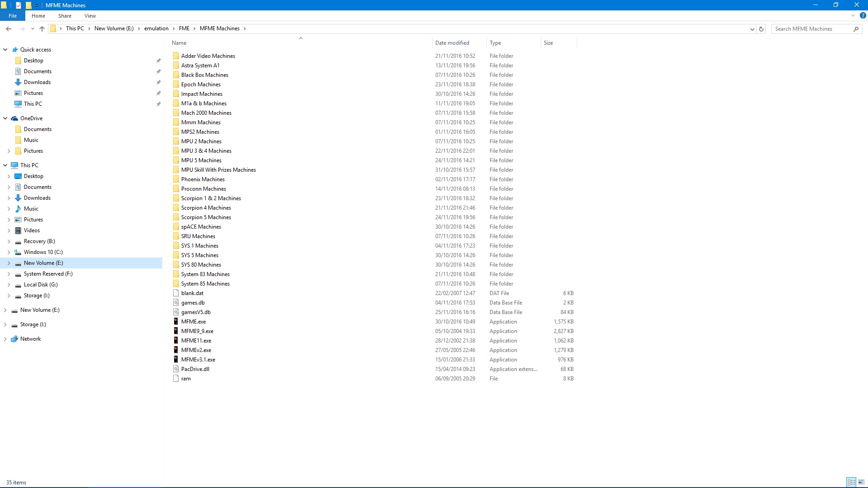Click the Mach 2000 Machines folder icon

click(176, 113)
